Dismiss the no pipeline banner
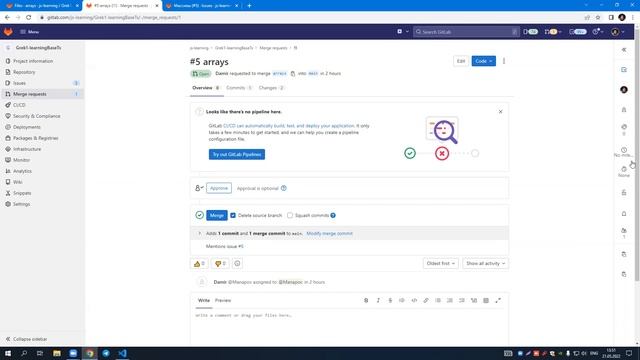The height and width of the screenshot is (360, 640). pyautogui.click(x=500, y=111)
